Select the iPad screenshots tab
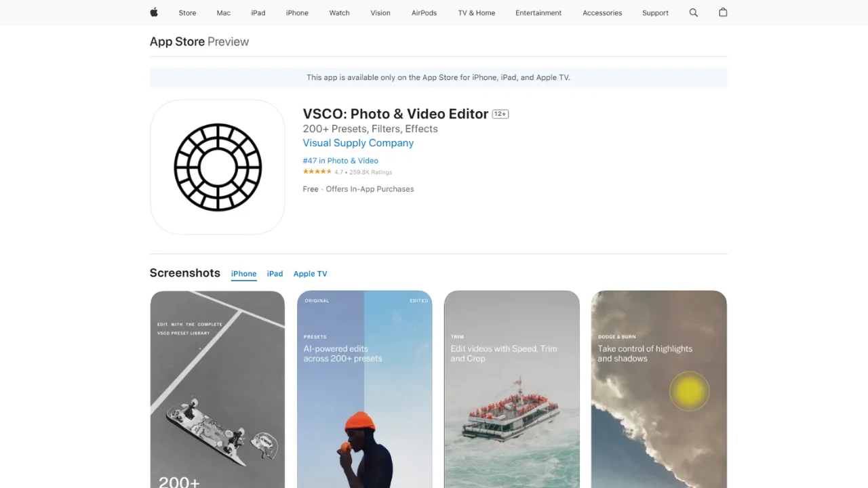868x488 pixels. [275, 274]
